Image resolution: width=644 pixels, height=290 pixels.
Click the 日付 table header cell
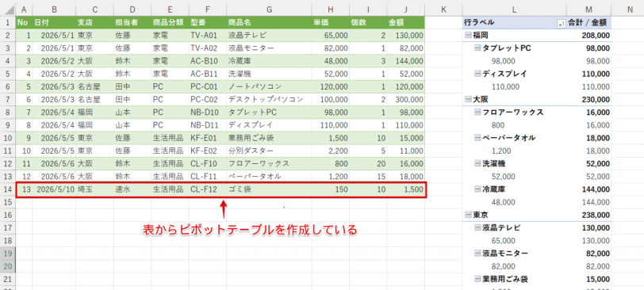click(54, 22)
